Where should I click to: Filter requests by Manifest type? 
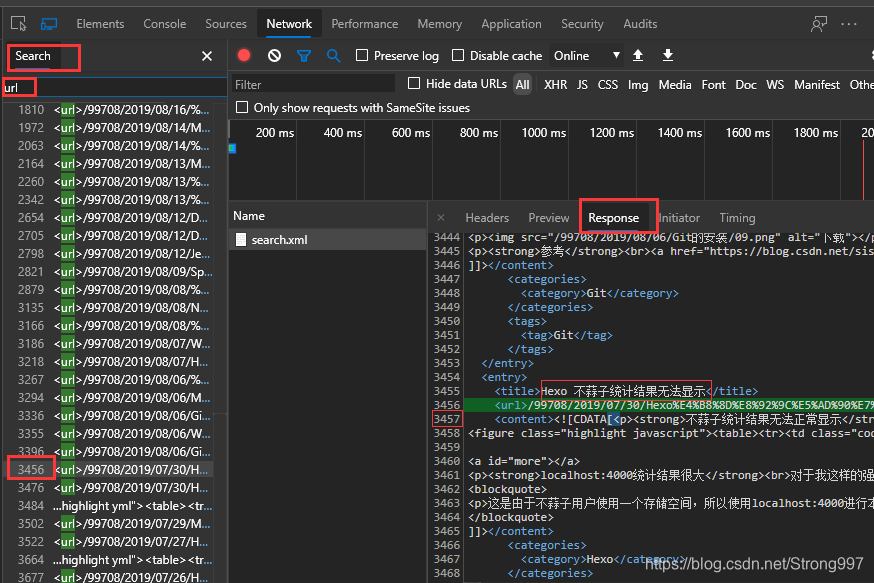(817, 85)
